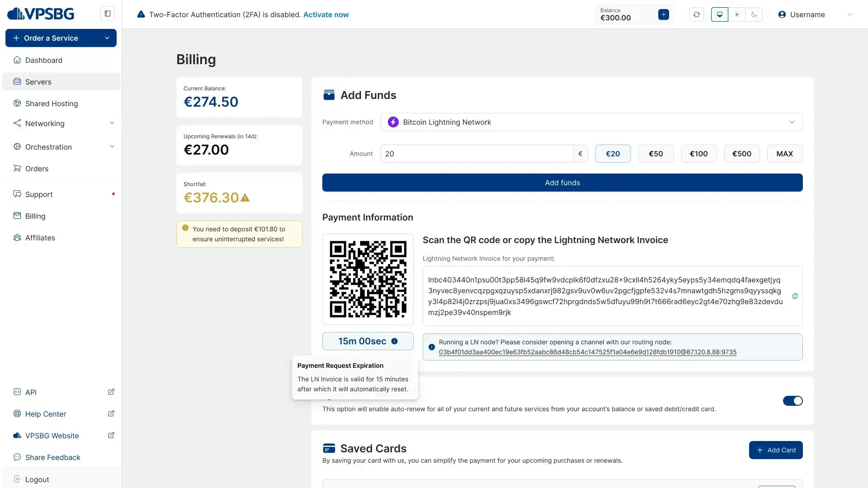Click the Amount input field

pyautogui.click(x=476, y=154)
